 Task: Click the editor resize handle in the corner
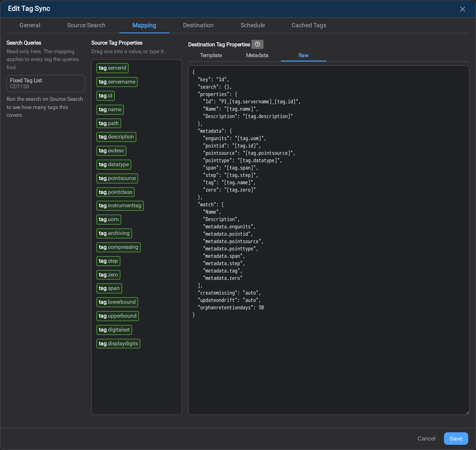click(467, 413)
